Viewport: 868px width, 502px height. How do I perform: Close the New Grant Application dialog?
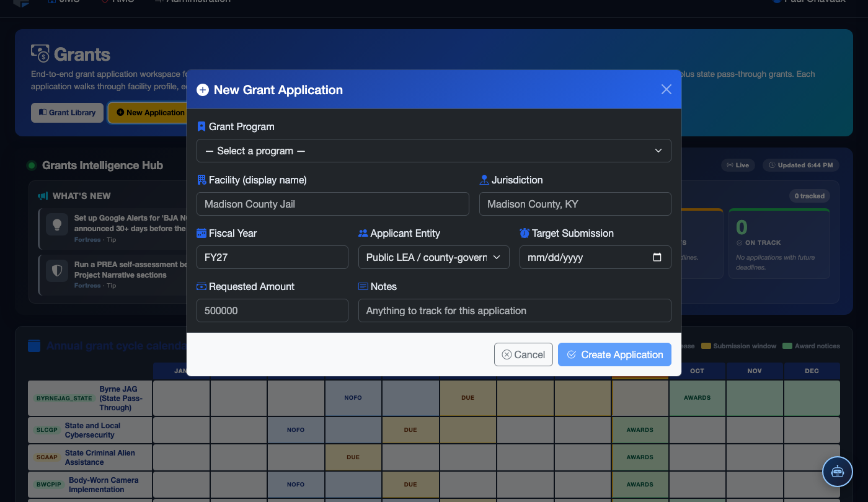[x=666, y=89]
